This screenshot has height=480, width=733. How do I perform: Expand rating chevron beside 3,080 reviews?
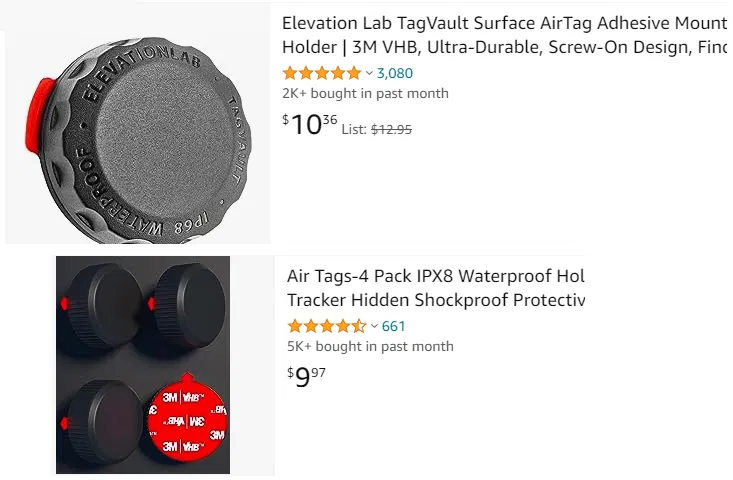tap(369, 73)
